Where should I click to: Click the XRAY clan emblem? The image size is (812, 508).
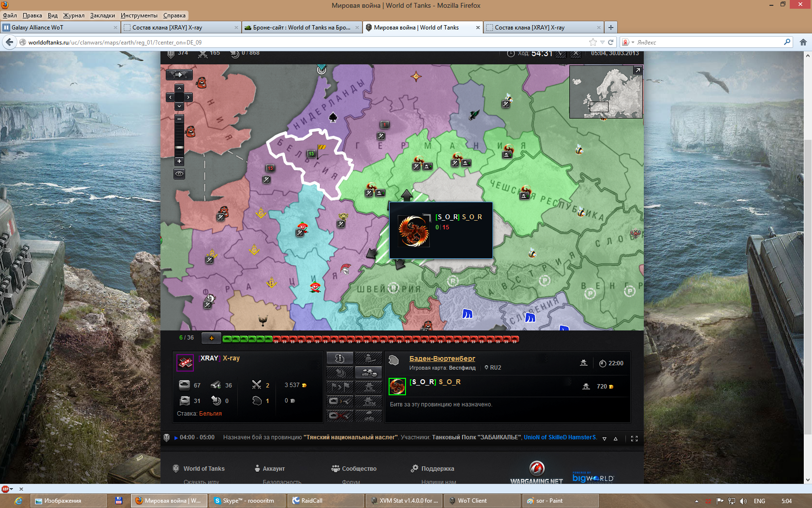[x=185, y=362]
